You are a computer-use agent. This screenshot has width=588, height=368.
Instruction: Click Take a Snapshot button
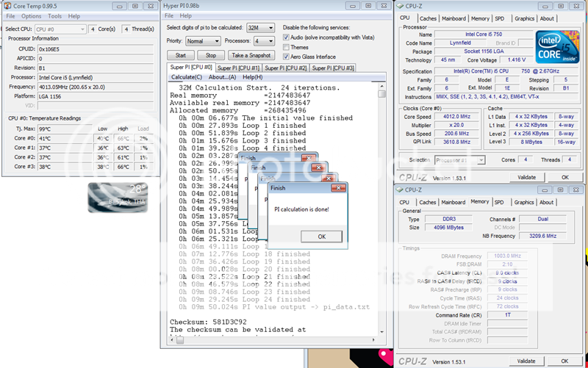coord(250,55)
